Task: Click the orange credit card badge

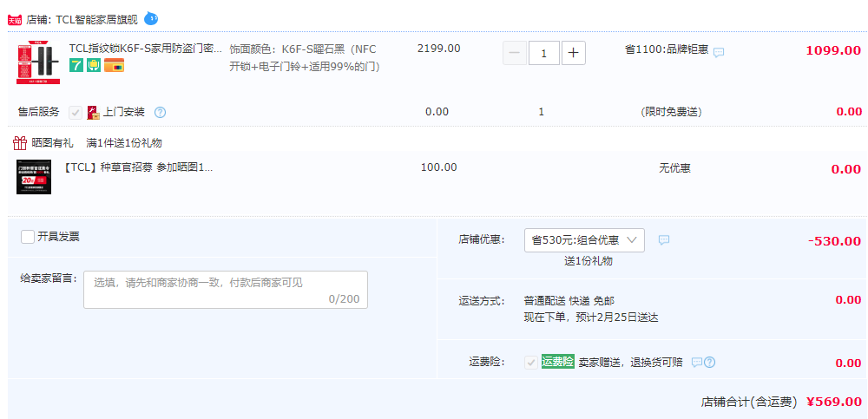Action: (114, 65)
